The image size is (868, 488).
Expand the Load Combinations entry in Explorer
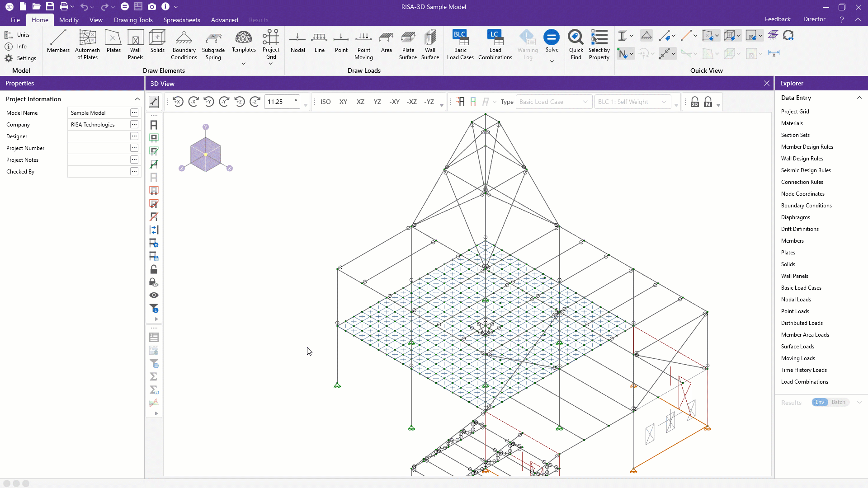click(x=805, y=381)
